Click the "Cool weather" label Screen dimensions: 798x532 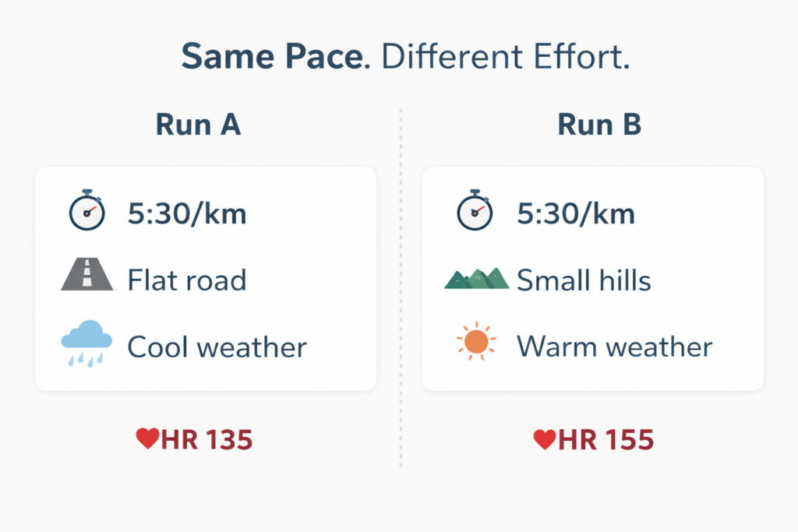coord(217,347)
